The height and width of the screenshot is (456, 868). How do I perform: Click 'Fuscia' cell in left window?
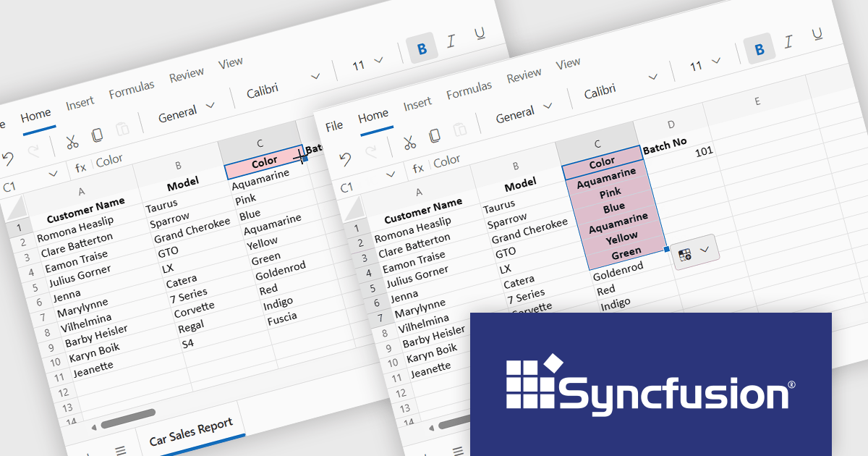click(x=282, y=318)
